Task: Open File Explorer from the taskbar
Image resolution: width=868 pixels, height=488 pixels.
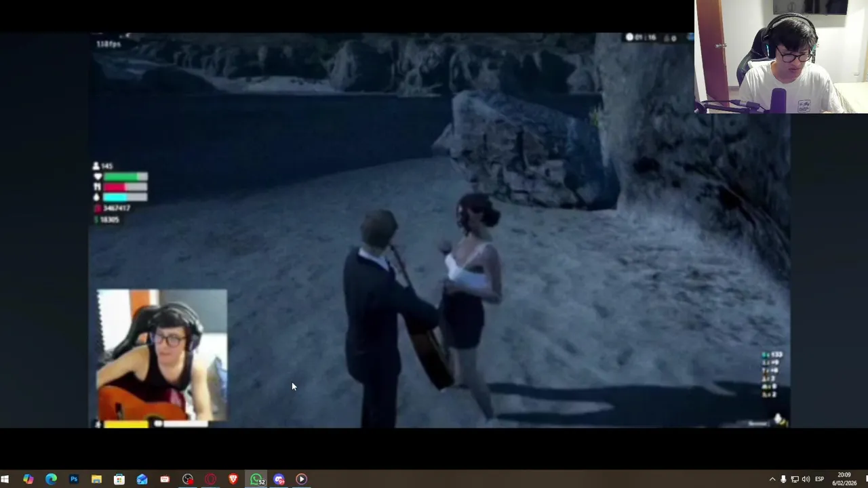Action: [x=96, y=479]
